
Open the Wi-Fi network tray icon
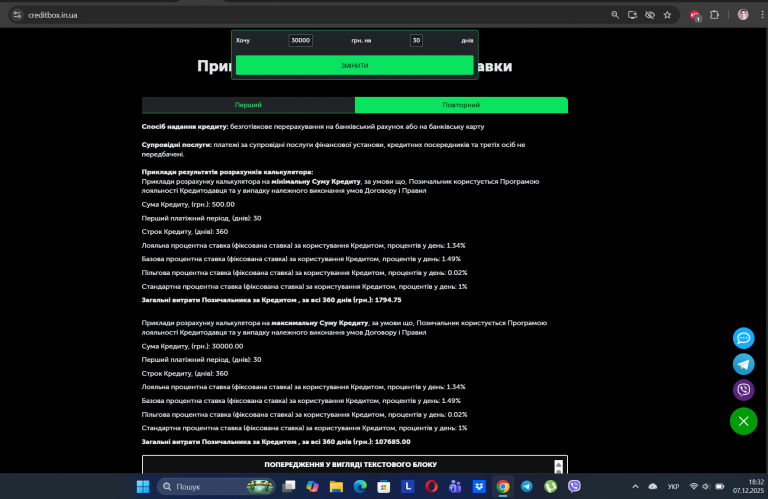tap(694, 486)
